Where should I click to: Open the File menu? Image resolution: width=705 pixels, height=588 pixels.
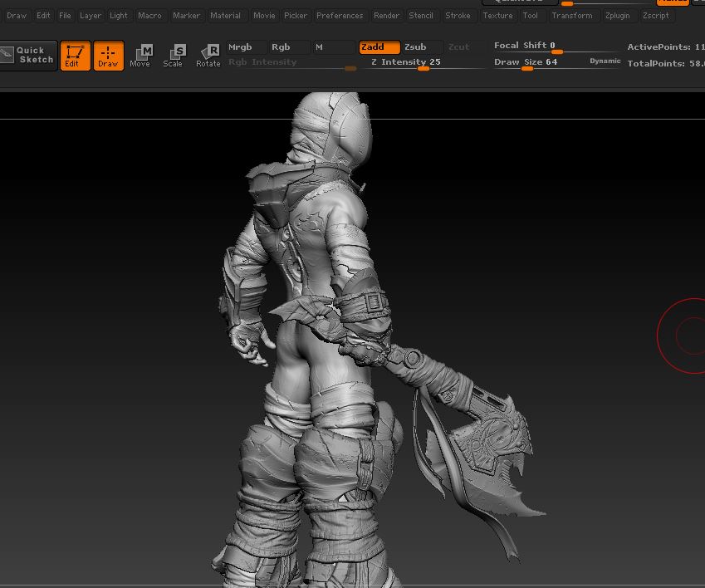pos(66,16)
